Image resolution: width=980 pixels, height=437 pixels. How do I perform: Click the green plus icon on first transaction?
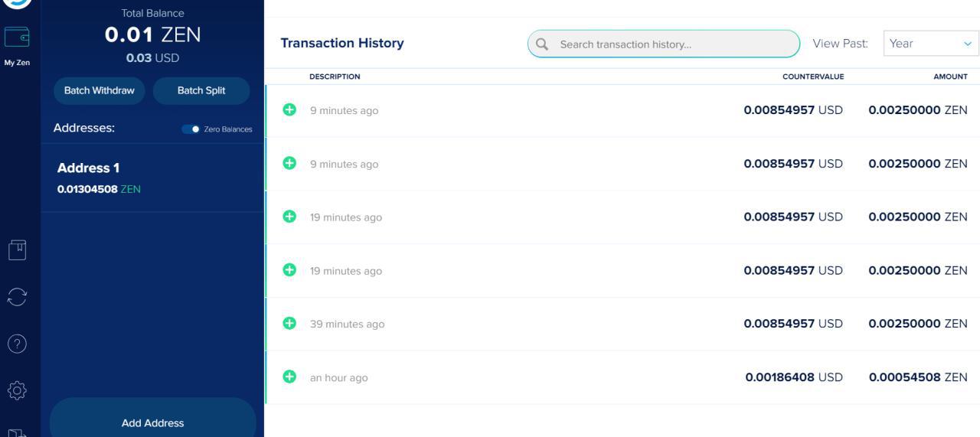tap(289, 110)
